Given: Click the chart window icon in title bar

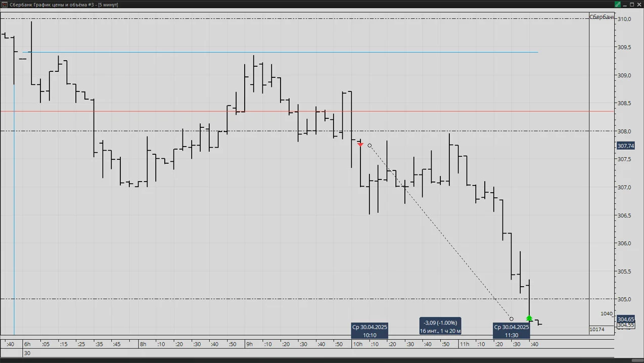Looking at the screenshot, I should pyautogui.click(x=5, y=5).
